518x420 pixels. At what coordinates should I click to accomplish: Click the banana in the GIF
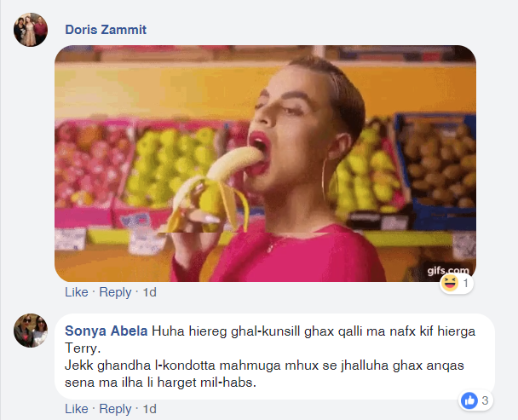pyautogui.click(x=209, y=192)
